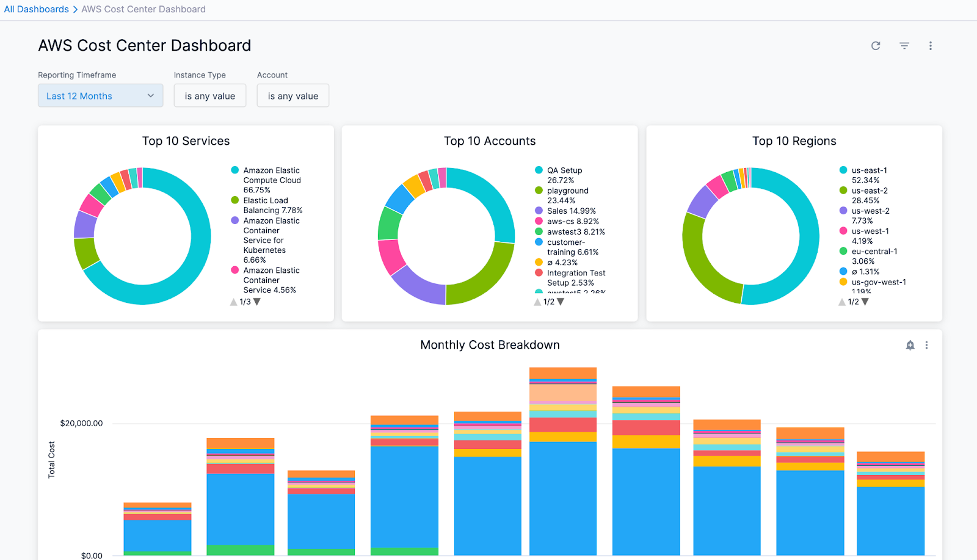Toggle Sales 14.99% legend entry
This screenshot has width=977, height=560.
[565, 211]
